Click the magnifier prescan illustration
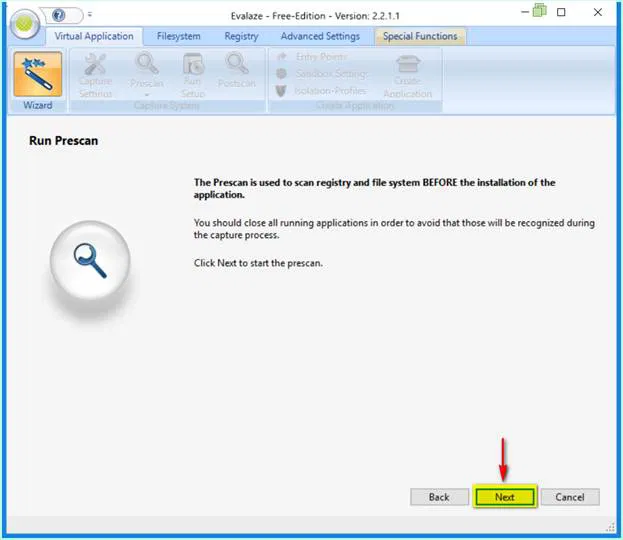623x540 pixels. point(90,260)
